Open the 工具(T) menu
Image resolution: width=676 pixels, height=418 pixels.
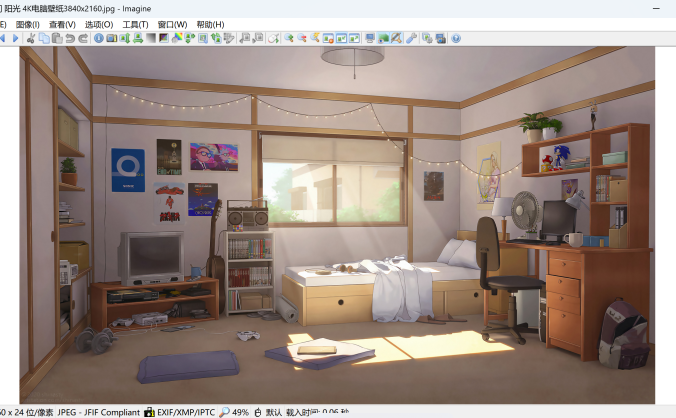pos(135,25)
